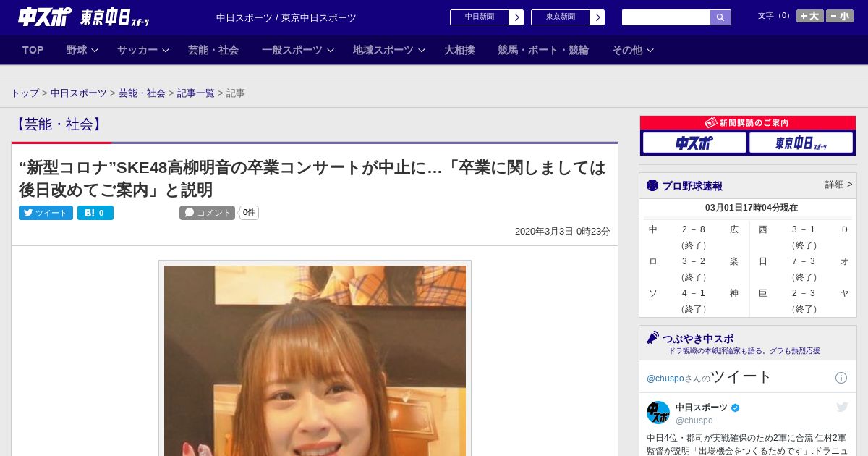Click the search magnifier button
The width and height of the screenshot is (868, 456).
[x=720, y=17]
